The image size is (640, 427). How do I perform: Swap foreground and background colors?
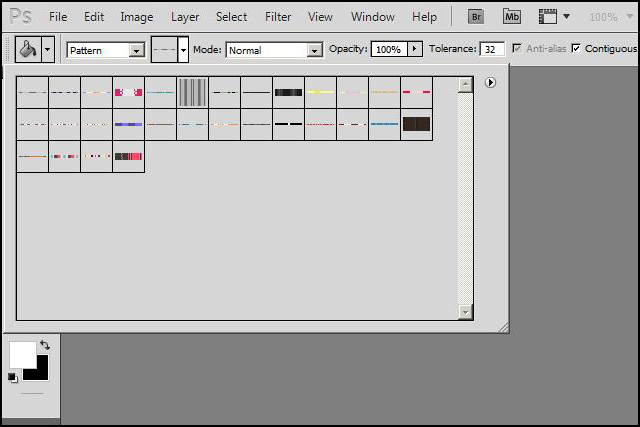(44, 345)
